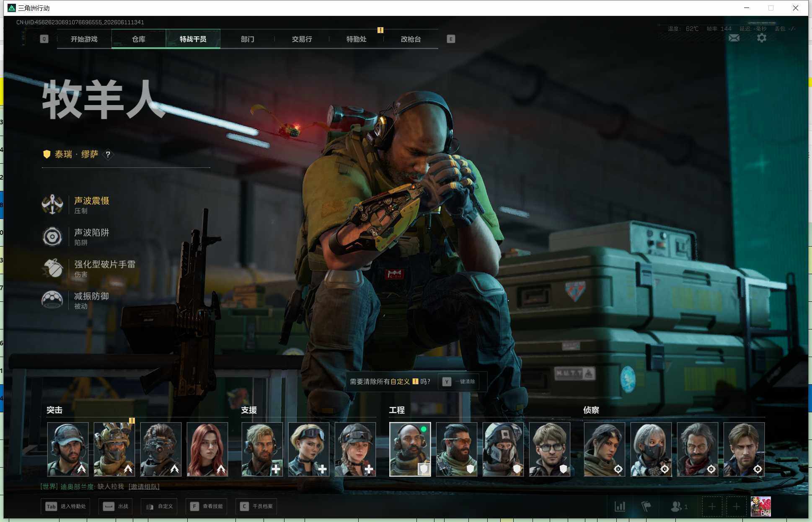Switch to the 开始游戏 tab
This screenshot has height=522, width=812.
tap(84, 39)
